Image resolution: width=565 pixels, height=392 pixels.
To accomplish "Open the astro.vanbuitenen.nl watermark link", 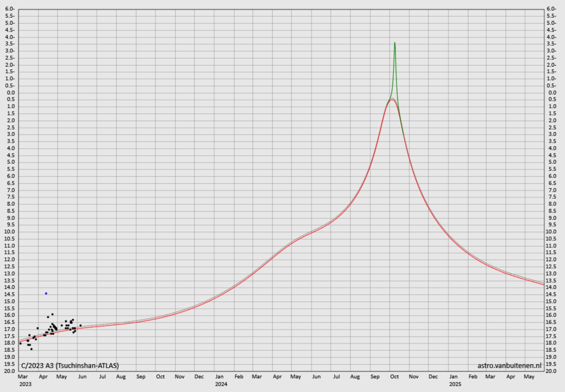I will coord(509,365).
